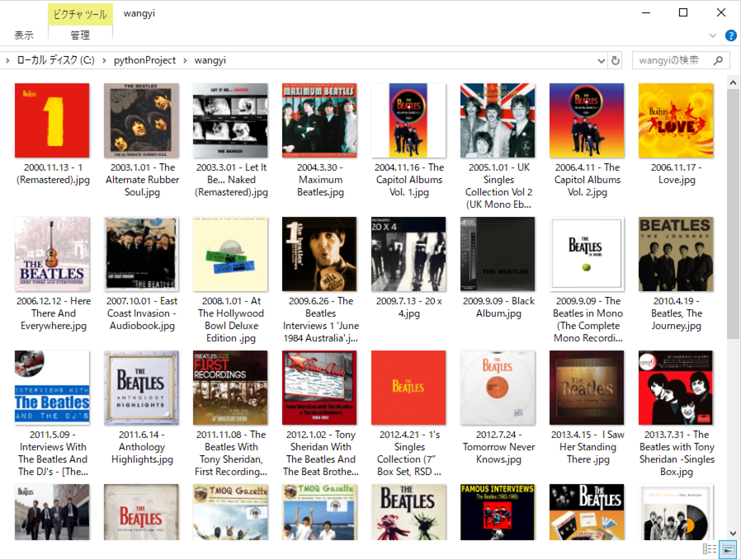
Task: Click file name 2012.7.24 - Tomorrow Never Knows.jpg
Action: (x=498, y=447)
